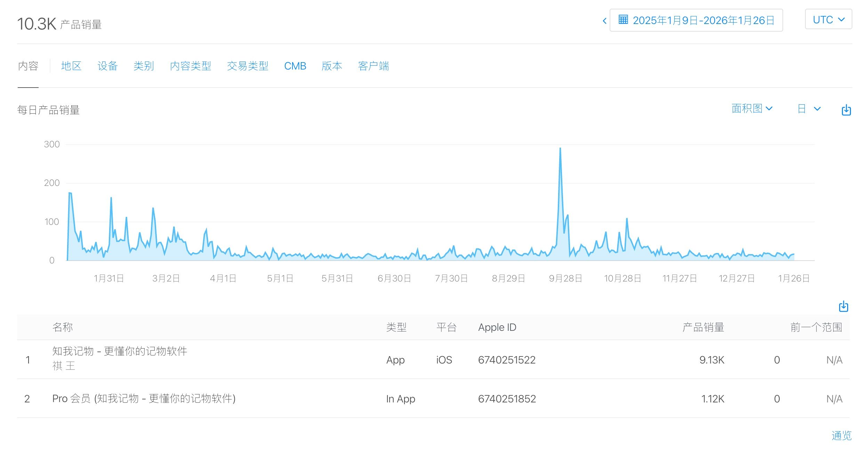The image size is (868, 458).
Task: Open the UTC timezone dropdown
Action: (828, 20)
